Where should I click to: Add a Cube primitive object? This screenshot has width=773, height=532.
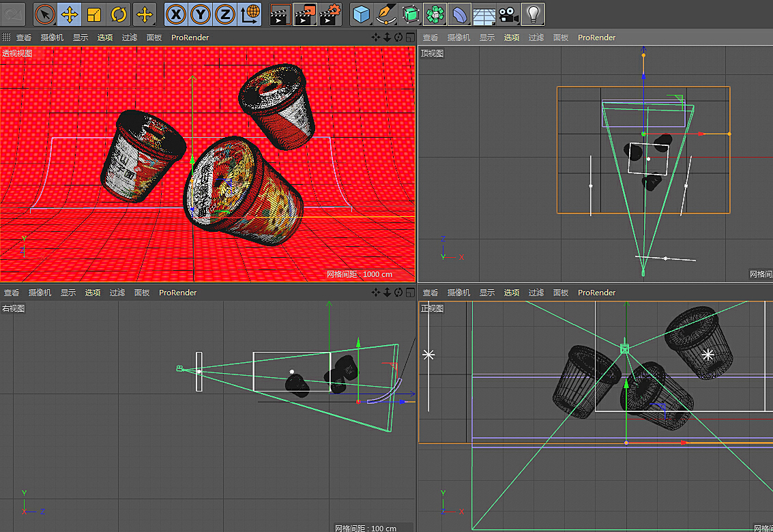coord(362,14)
